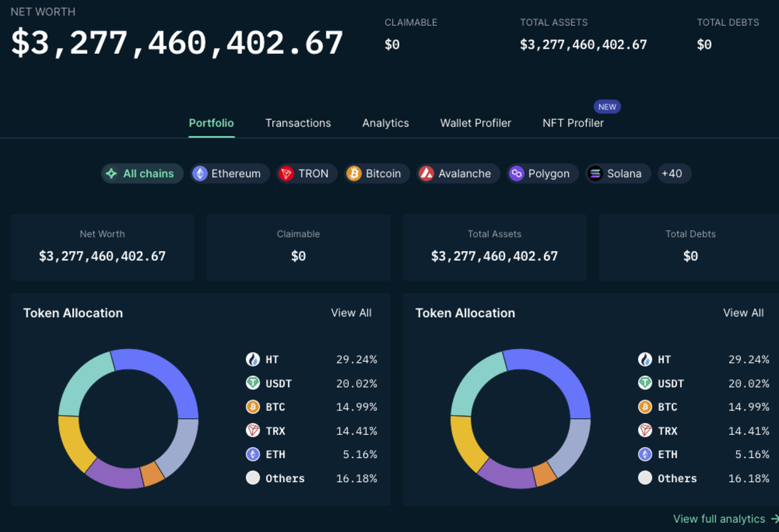Toggle the All chains filter chip
This screenshot has width=779, height=532.
click(142, 173)
